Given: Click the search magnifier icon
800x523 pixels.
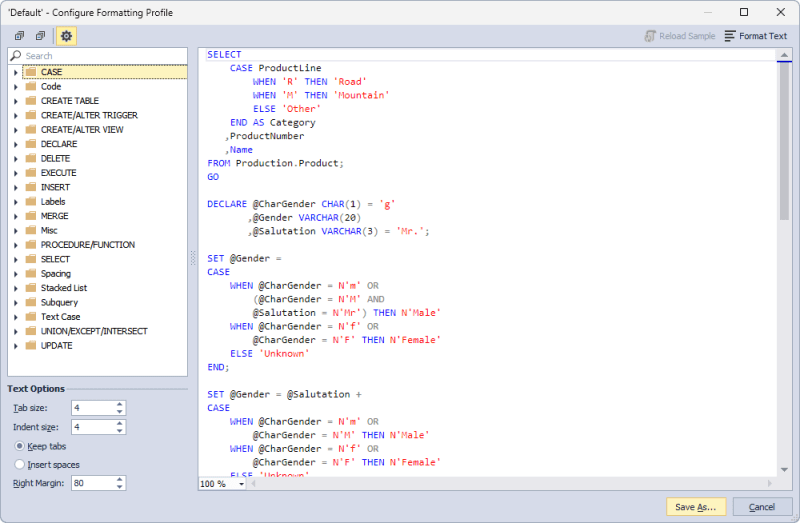Looking at the screenshot, I should point(16,55).
